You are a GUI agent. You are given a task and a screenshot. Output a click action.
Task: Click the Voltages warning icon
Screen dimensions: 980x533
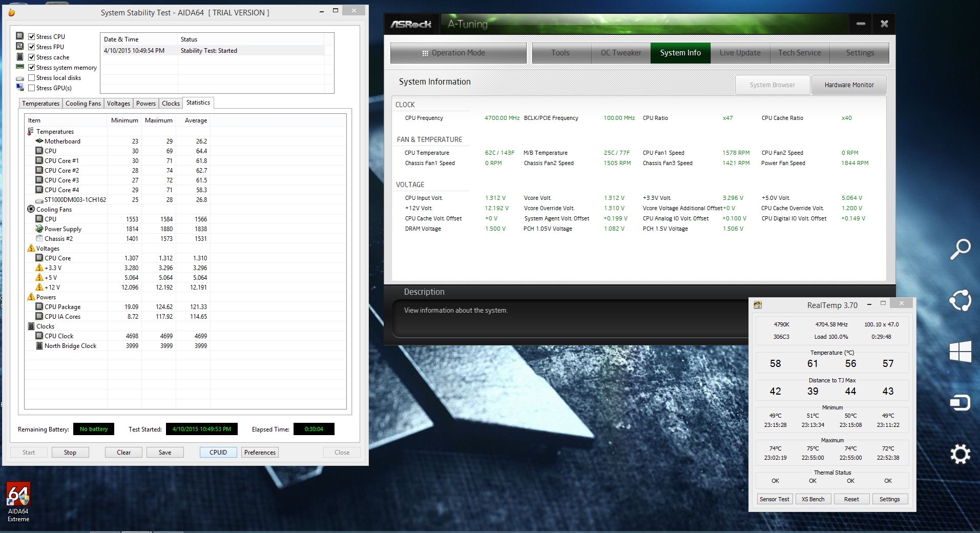tap(31, 249)
